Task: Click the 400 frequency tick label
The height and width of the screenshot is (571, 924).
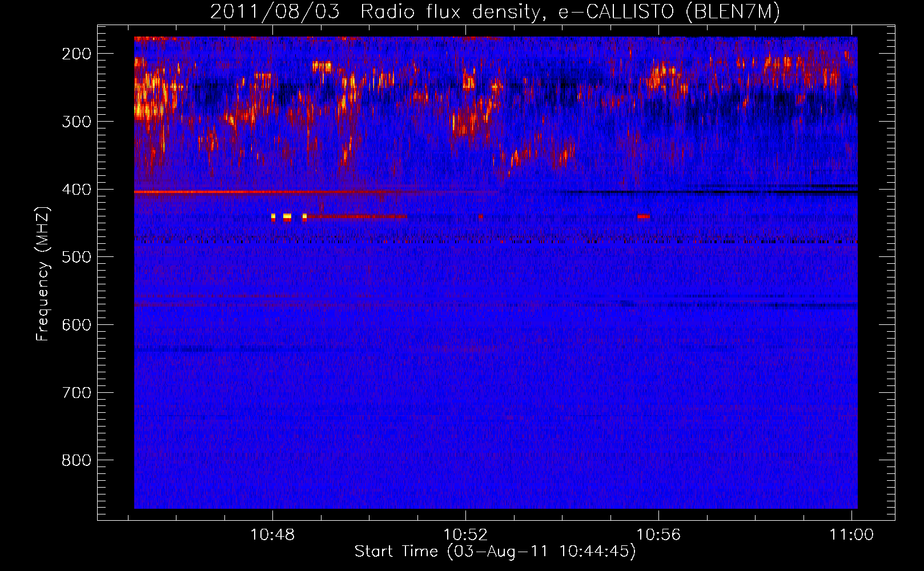Action: point(77,190)
